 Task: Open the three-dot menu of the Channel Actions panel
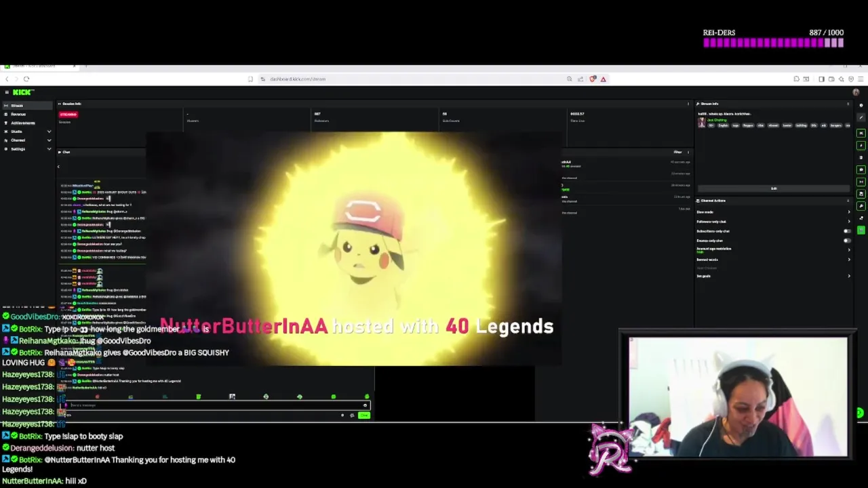point(848,201)
